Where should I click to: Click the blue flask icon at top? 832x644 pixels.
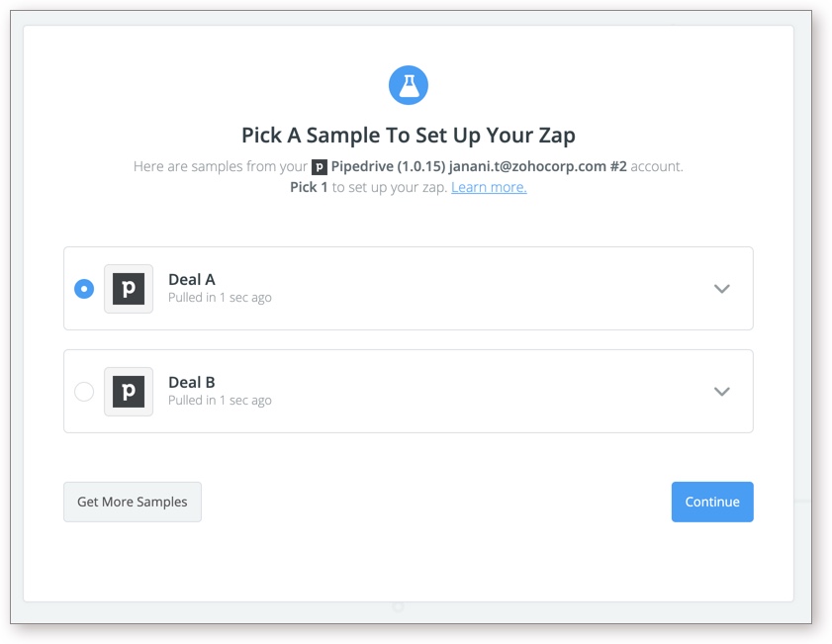click(x=409, y=86)
